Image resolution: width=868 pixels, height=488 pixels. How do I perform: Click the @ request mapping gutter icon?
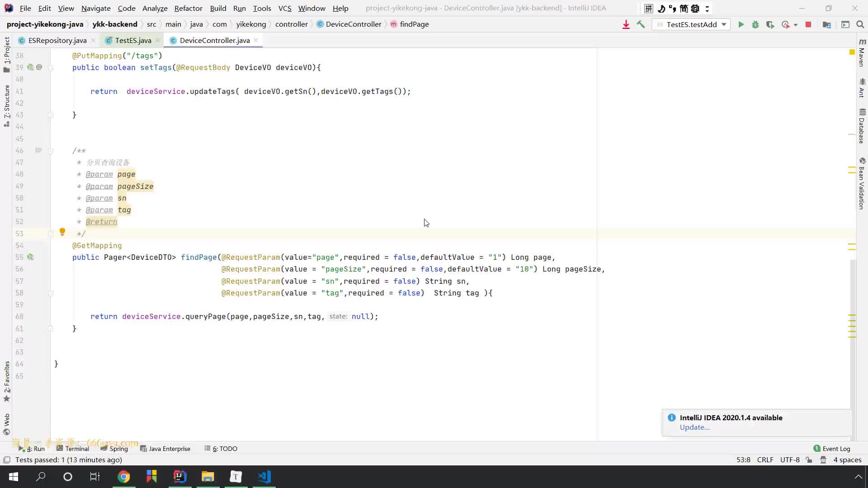pyautogui.click(x=39, y=67)
